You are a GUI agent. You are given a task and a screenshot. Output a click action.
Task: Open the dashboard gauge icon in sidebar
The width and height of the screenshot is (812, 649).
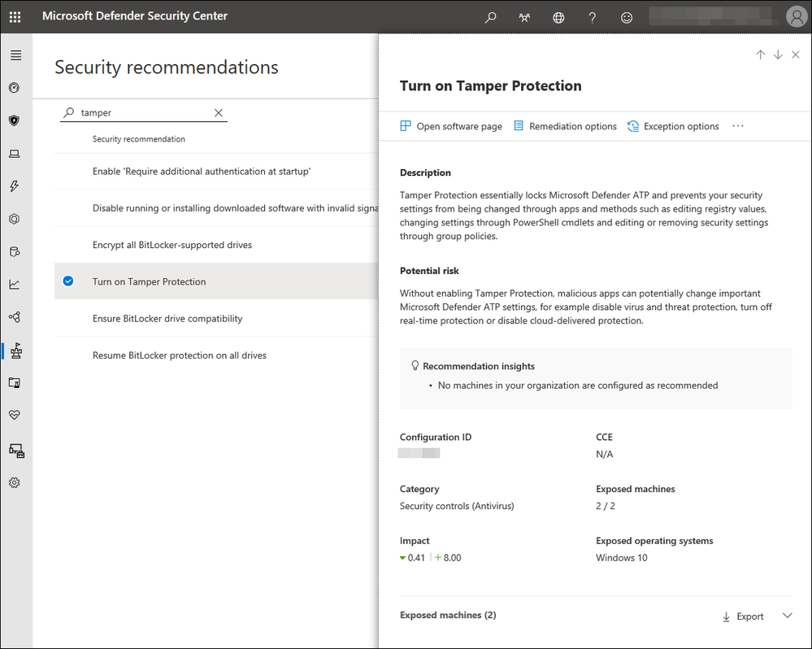(x=15, y=88)
